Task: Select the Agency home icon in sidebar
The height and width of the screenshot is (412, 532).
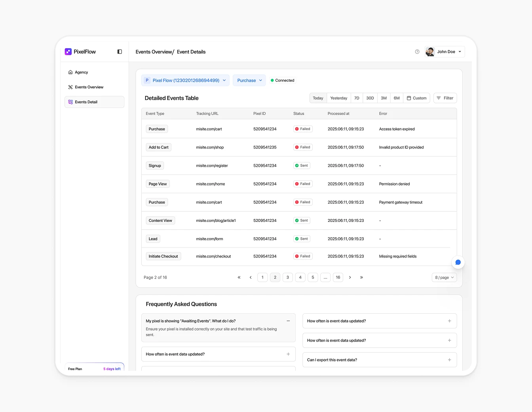Action: tap(71, 72)
